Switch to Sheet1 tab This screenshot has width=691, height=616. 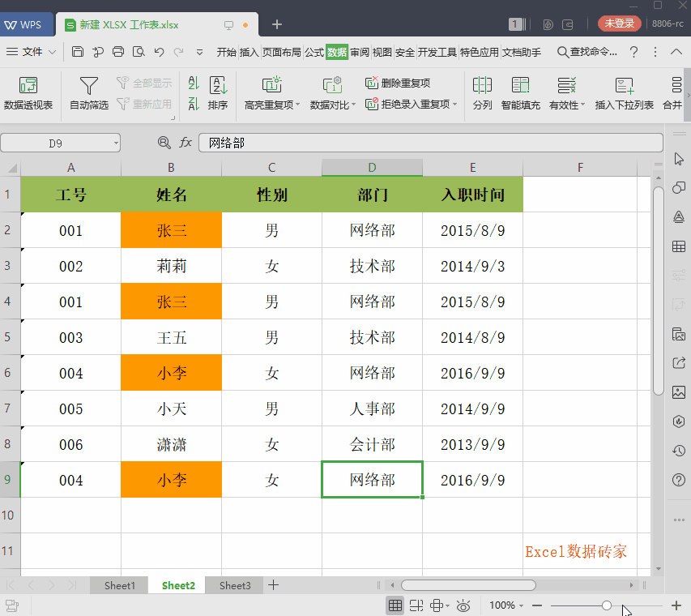point(119,585)
